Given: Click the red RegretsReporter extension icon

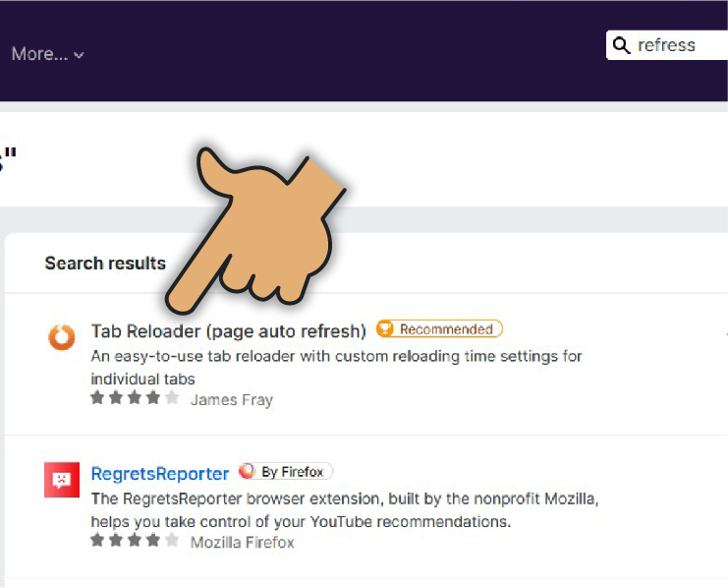Looking at the screenshot, I should (x=62, y=480).
